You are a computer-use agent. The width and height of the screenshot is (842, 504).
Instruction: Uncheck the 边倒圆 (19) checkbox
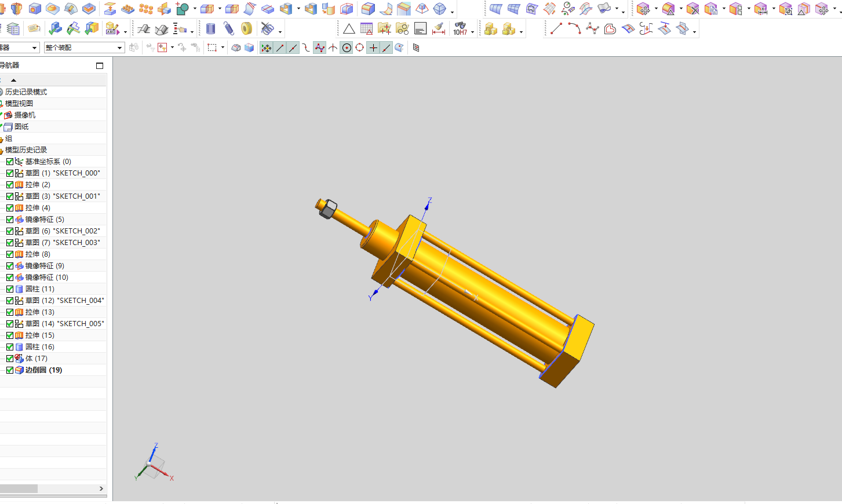pos(10,370)
